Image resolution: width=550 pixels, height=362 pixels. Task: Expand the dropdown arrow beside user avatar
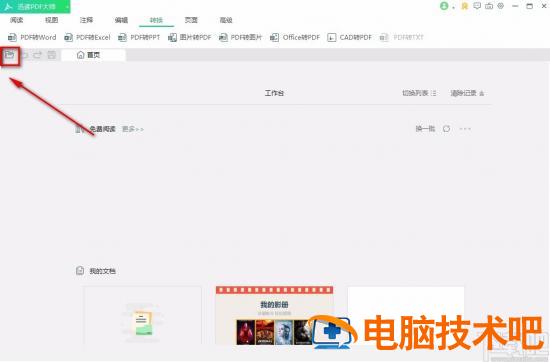pos(454,7)
